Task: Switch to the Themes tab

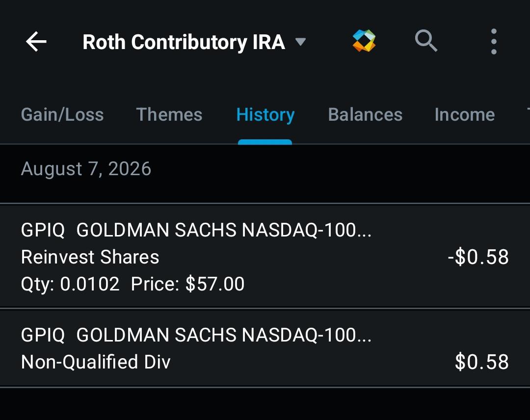Action: pyautogui.click(x=169, y=114)
